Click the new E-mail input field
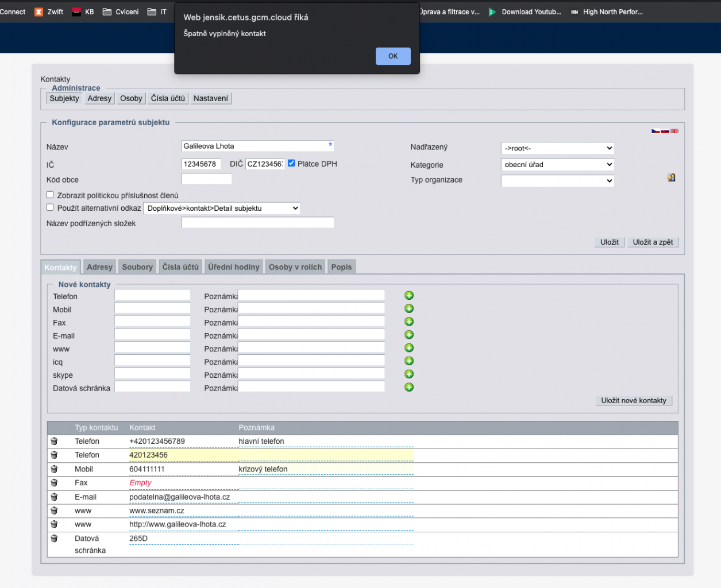Viewport: 721px width, 588px height. pos(152,334)
